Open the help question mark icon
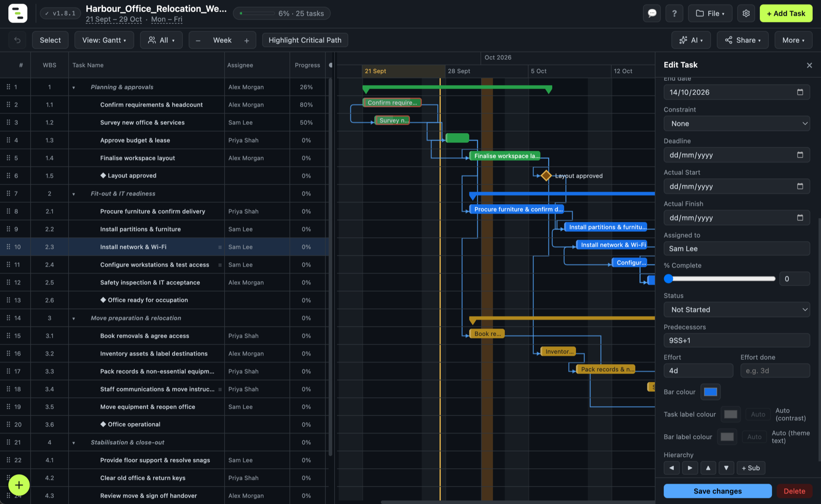 coord(674,13)
